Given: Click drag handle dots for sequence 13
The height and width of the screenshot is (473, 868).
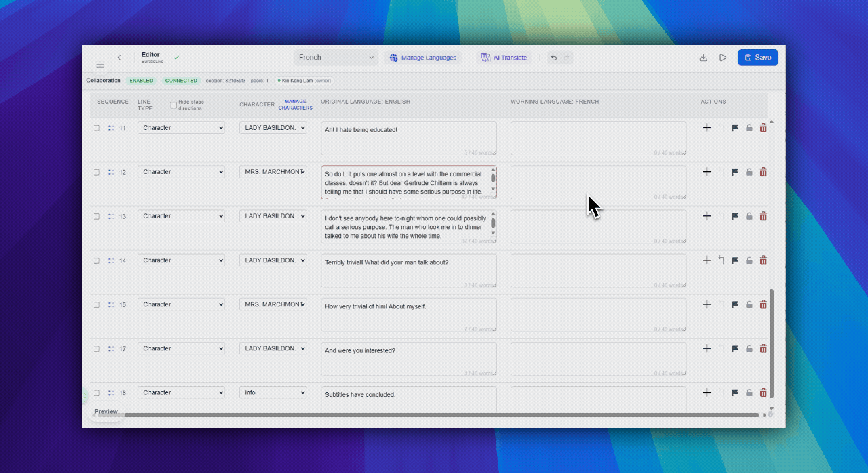Looking at the screenshot, I should [111, 216].
